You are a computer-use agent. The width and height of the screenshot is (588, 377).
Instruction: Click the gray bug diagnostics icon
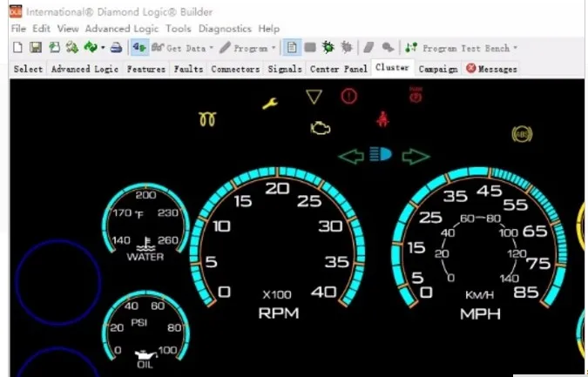coord(347,48)
